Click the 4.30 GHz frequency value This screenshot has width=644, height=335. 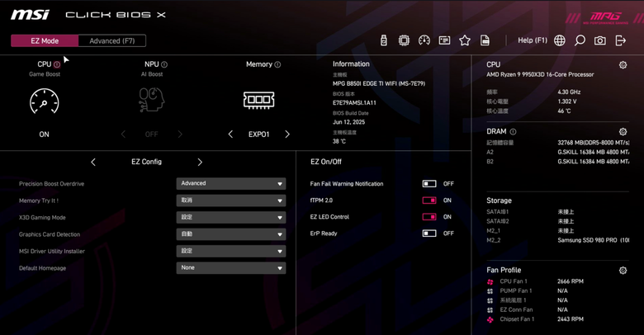pos(569,92)
